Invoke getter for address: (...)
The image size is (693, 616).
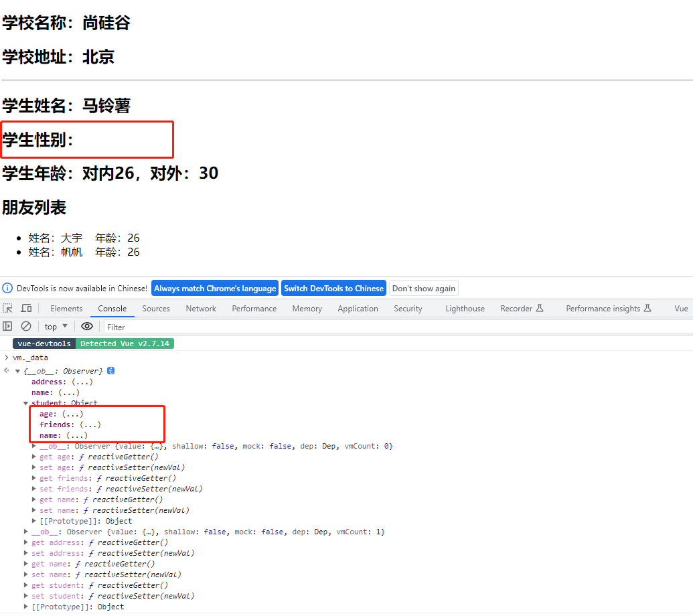coord(82,382)
